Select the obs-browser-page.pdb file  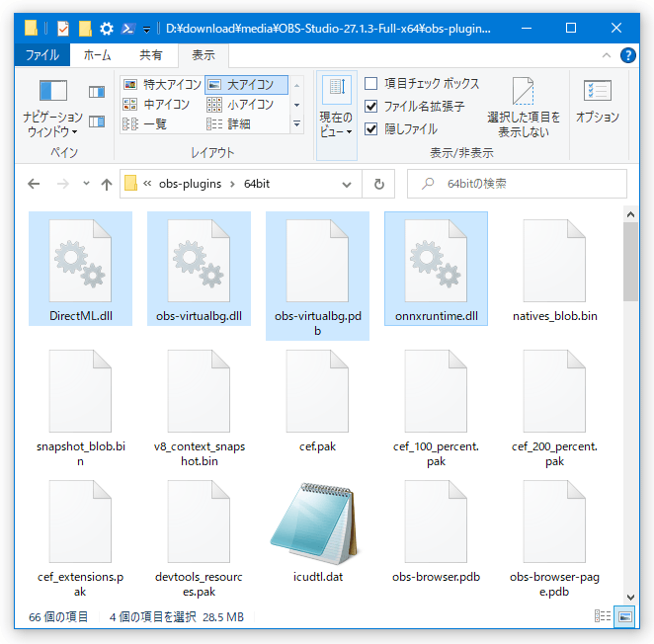point(554,537)
